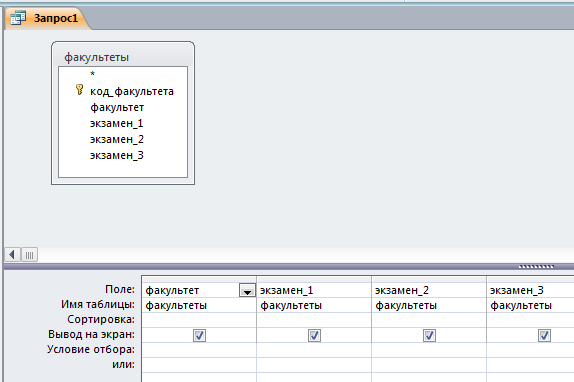
Task: Uncheck Вывод на экран for the экзамен_2 column
Action: [429, 335]
